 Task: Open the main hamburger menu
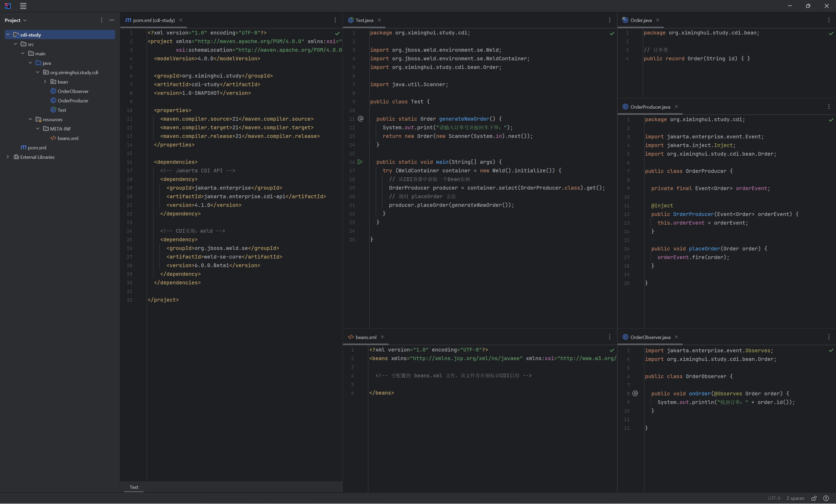tap(23, 6)
